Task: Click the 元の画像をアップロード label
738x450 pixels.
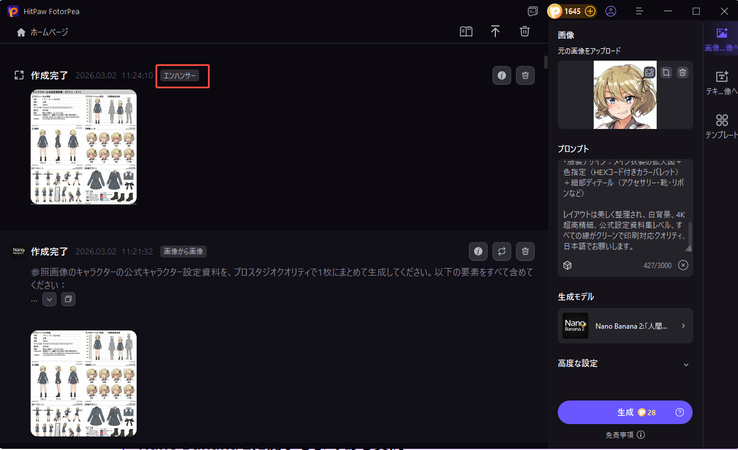Action: (589, 51)
